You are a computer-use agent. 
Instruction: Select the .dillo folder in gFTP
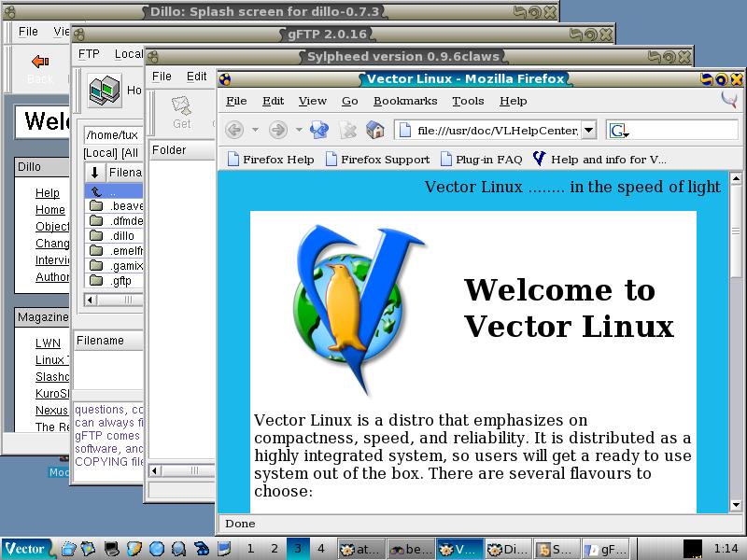pos(122,236)
